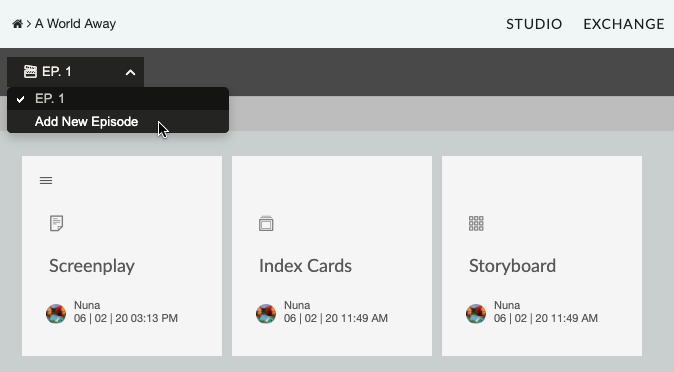The image size is (674, 372).
Task: Click Nuna's avatar on Index Cards card
Action: 266,314
